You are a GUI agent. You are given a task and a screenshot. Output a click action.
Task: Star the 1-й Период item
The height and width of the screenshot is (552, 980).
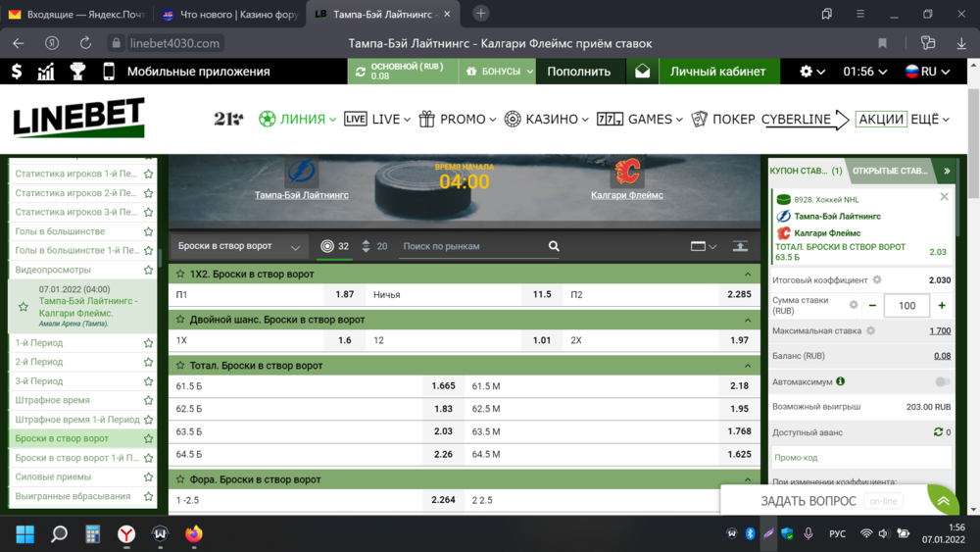pyautogui.click(x=148, y=342)
